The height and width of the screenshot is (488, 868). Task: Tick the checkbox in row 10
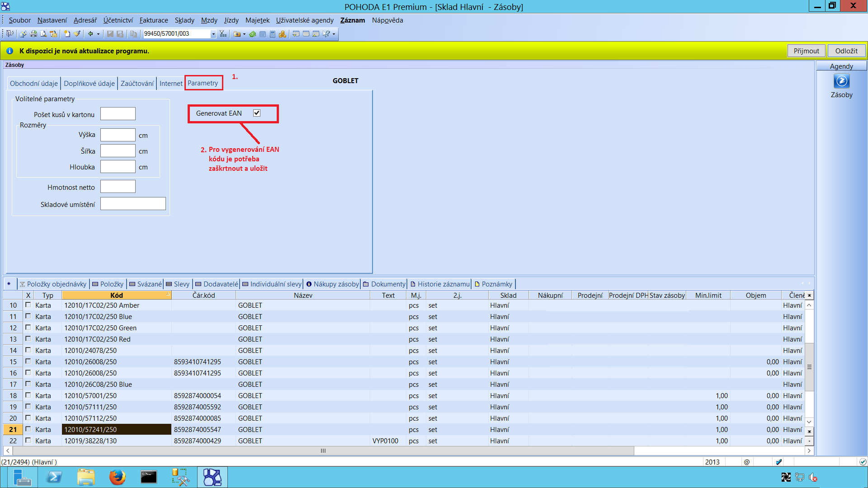28,305
